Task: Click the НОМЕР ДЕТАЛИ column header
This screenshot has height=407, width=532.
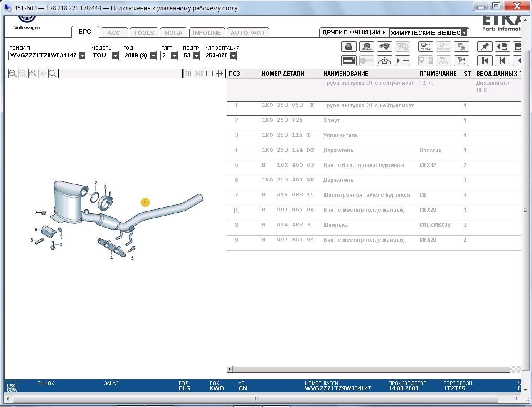Action: 283,74
